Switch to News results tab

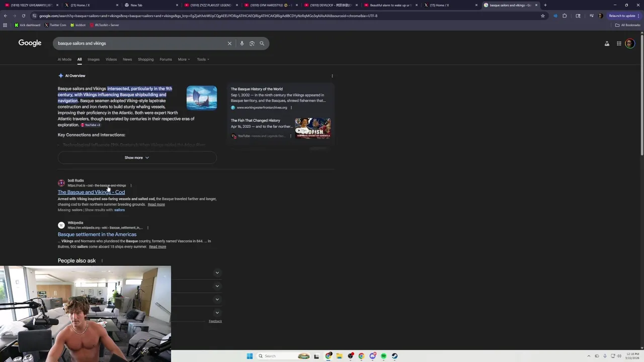tap(127, 59)
